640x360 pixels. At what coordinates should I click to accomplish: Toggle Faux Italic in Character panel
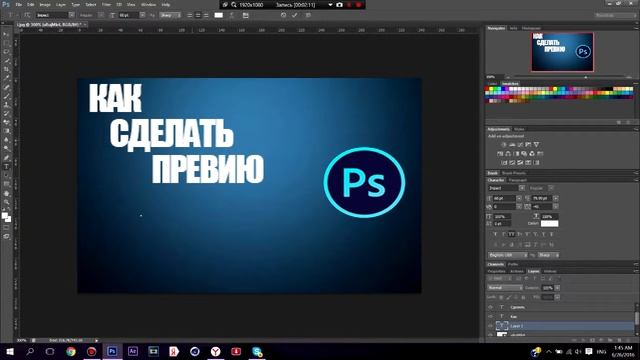pyautogui.click(x=503, y=234)
